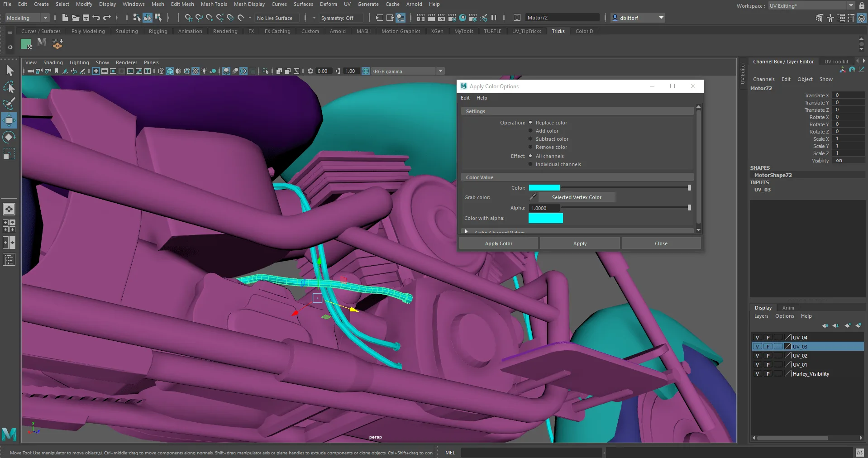Click the Color swatch in Apply Color Options
868x458 pixels.
click(544, 187)
